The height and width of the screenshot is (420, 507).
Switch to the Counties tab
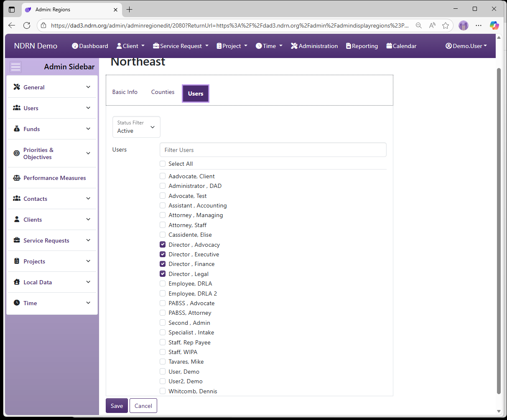[x=163, y=92]
